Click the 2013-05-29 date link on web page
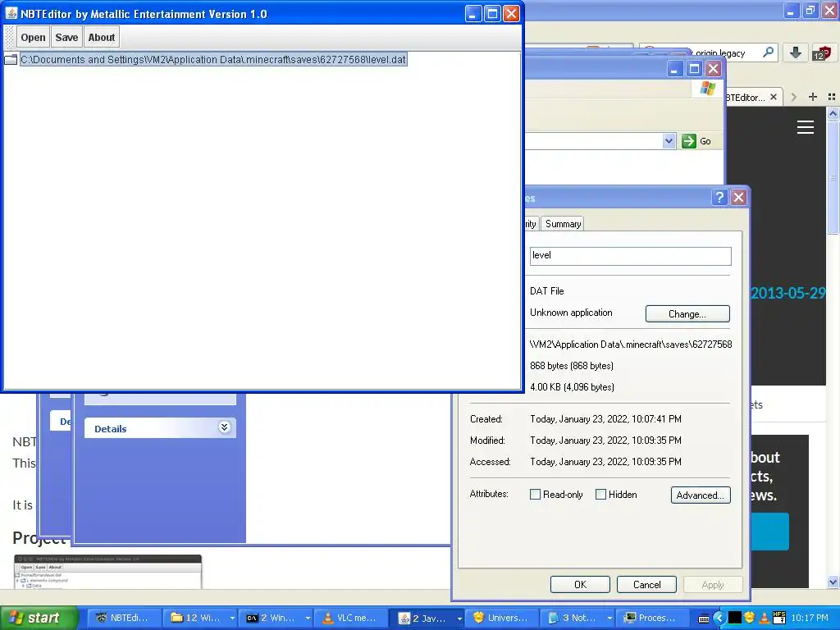The height and width of the screenshot is (630, 840). tap(787, 293)
